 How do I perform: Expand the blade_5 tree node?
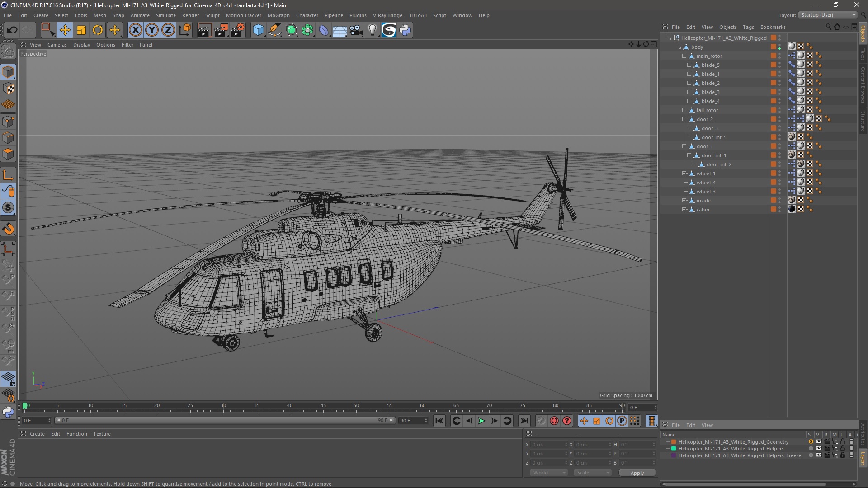(x=689, y=65)
